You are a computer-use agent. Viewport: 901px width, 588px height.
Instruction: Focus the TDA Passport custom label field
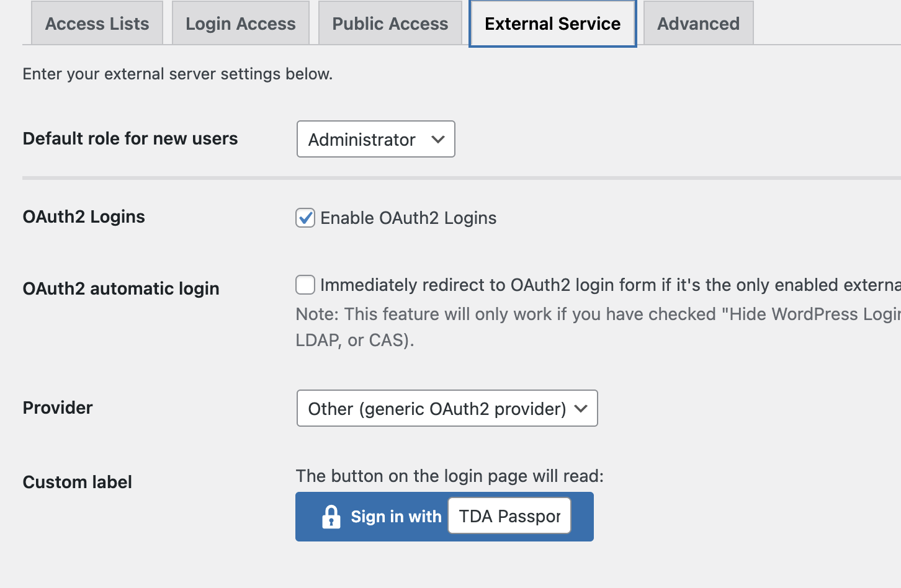(x=509, y=516)
